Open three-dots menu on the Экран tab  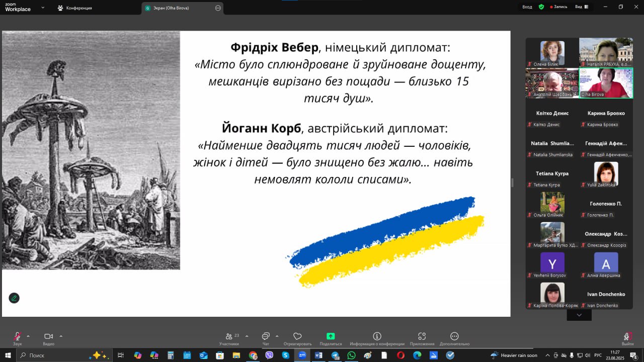(x=218, y=8)
